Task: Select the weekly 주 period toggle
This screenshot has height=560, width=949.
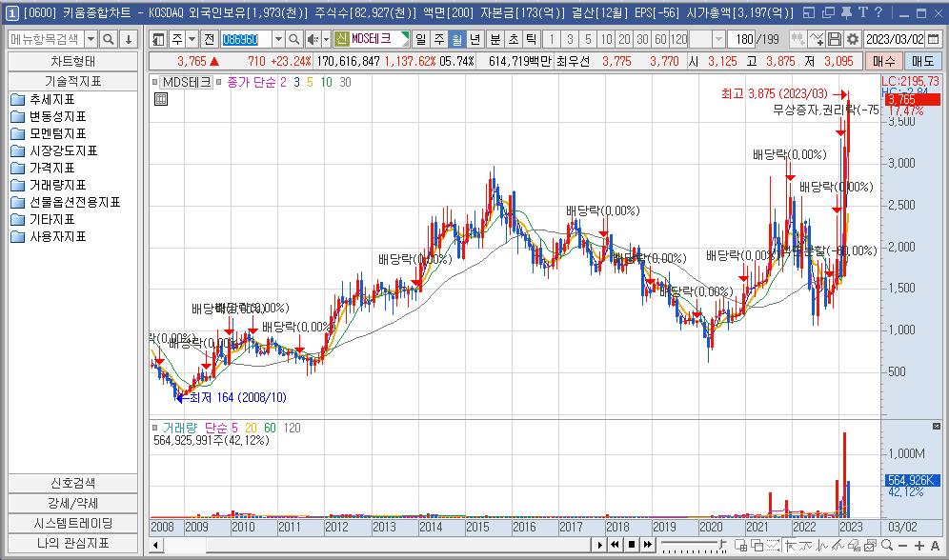Action: click(439, 40)
